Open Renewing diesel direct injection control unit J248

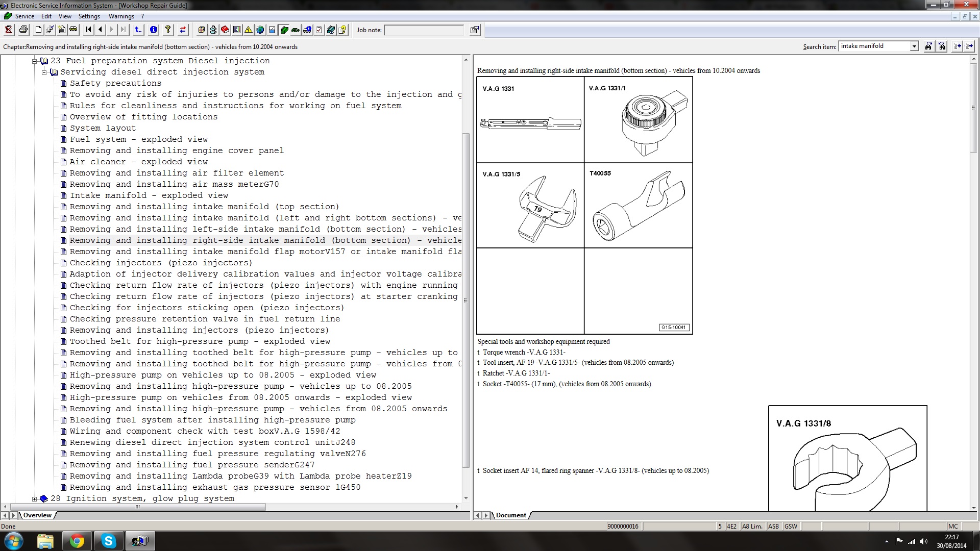click(x=213, y=442)
